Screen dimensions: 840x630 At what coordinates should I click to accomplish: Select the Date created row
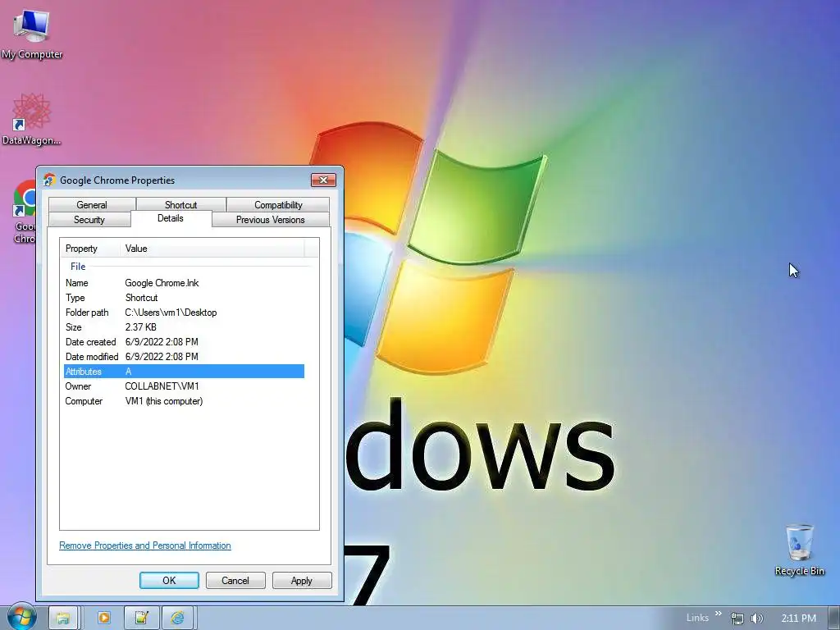point(185,342)
